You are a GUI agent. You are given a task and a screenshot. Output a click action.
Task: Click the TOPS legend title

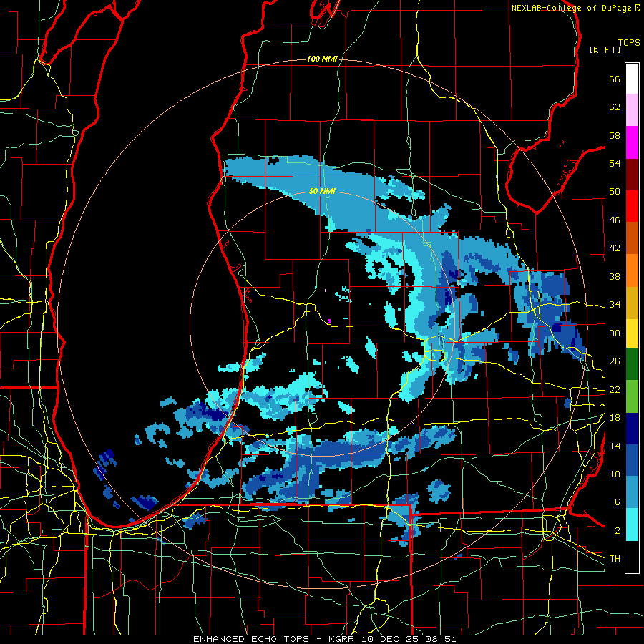point(629,43)
